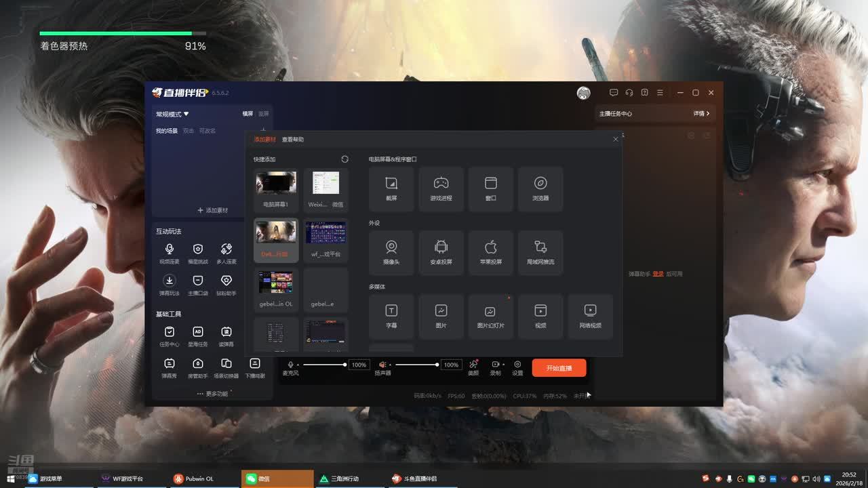
Task: Add a 字幕 subtitle source
Action: (x=391, y=316)
